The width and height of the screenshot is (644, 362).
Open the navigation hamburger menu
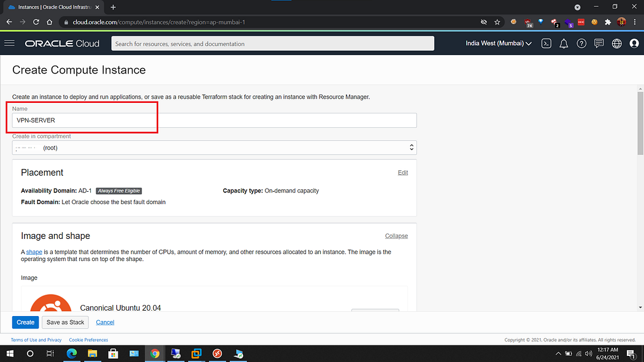(x=9, y=43)
